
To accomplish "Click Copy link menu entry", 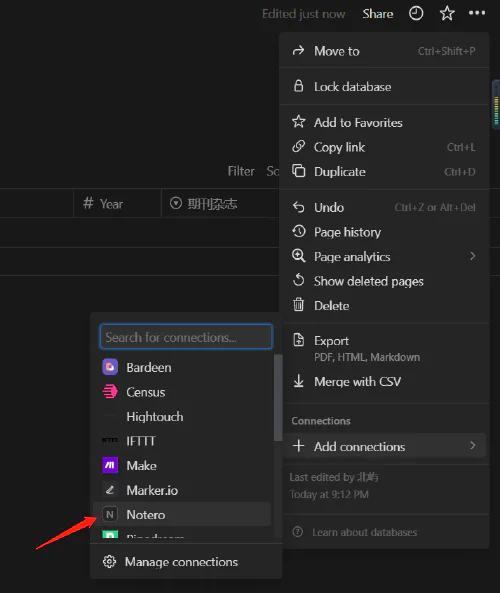I will (x=384, y=147).
